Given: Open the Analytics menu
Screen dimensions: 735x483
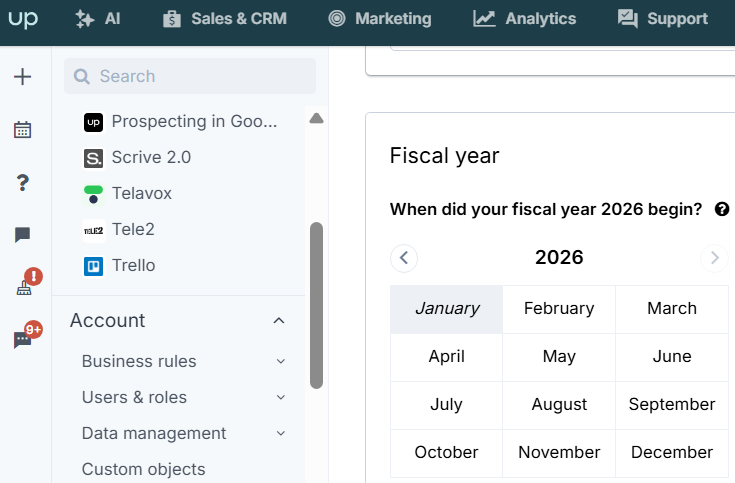Looking at the screenshot, I should (524, 19).
